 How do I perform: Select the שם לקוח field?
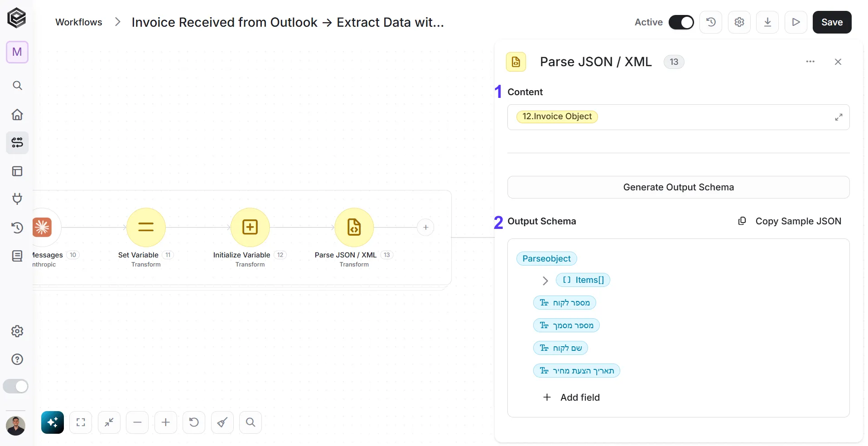561,348
